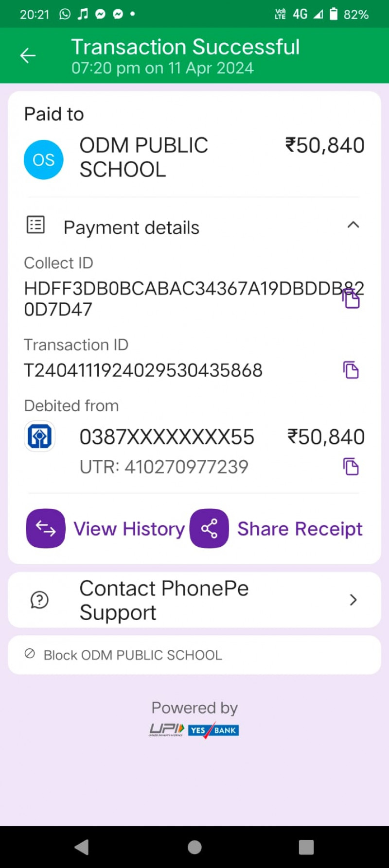Tap the Android recent apps button

(x=306, y=847)
